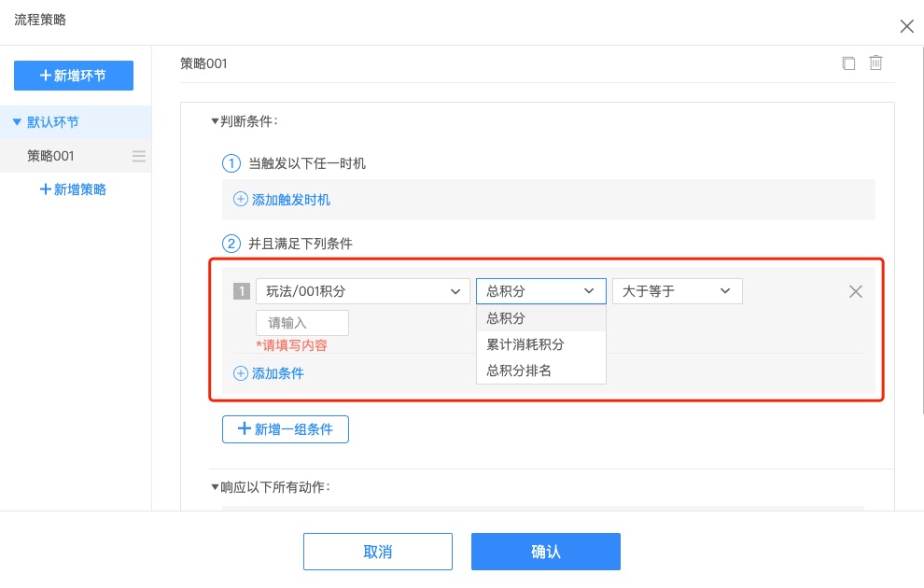
Task: Click the plus-circle icon of 添加触发时机
Action: pos(241,199)
